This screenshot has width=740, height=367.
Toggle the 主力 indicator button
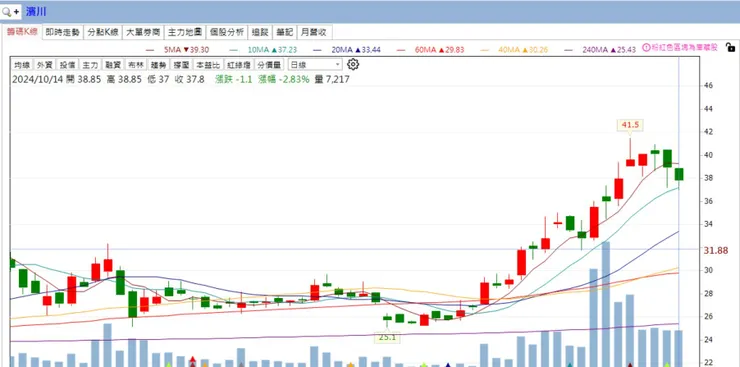tap(90, 65)
